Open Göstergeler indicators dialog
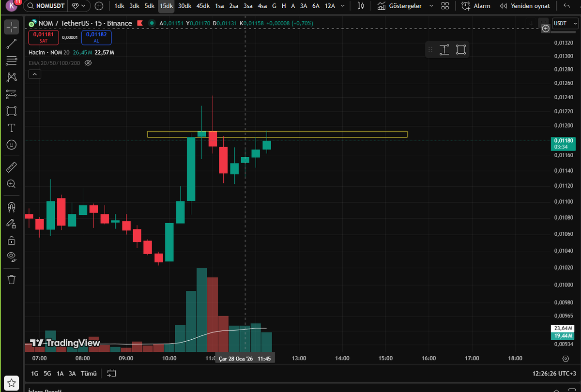Viewport: 581px width, 392px height. point(399,6)
